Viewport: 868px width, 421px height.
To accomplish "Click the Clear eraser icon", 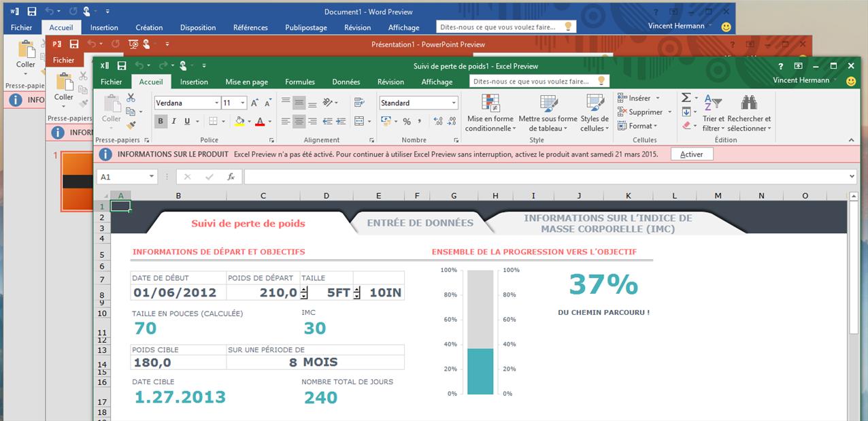I will pyautogui.click(x=686, y=126).
